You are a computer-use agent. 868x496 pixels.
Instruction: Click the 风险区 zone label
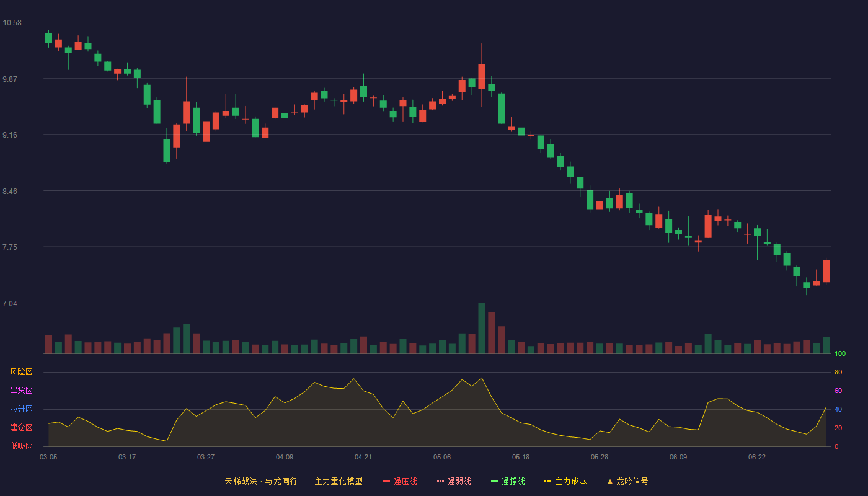pyautogui.click(x=21, y=372)
